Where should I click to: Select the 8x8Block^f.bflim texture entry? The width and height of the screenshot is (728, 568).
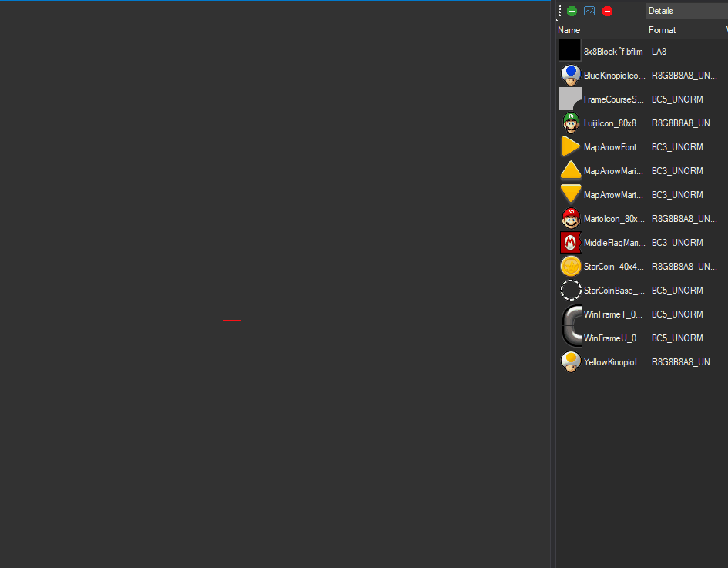612,51
